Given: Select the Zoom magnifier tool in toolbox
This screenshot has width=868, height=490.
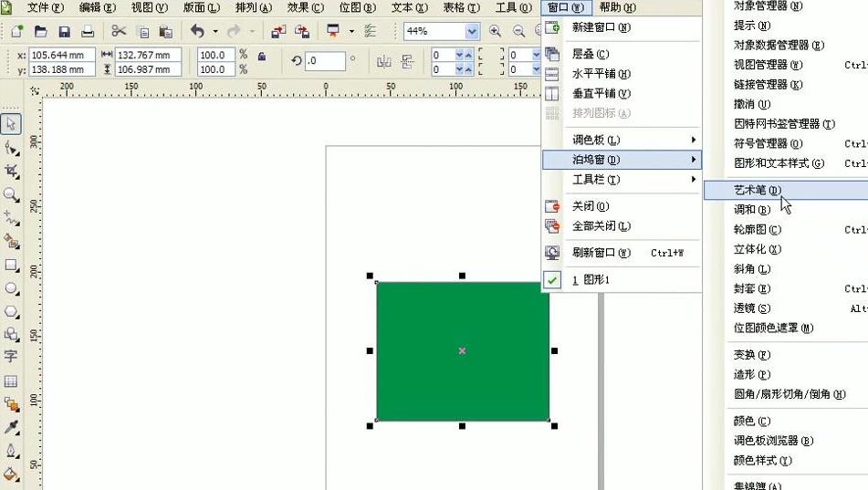Looking at the screenshot, I should (x=12, y=194).
